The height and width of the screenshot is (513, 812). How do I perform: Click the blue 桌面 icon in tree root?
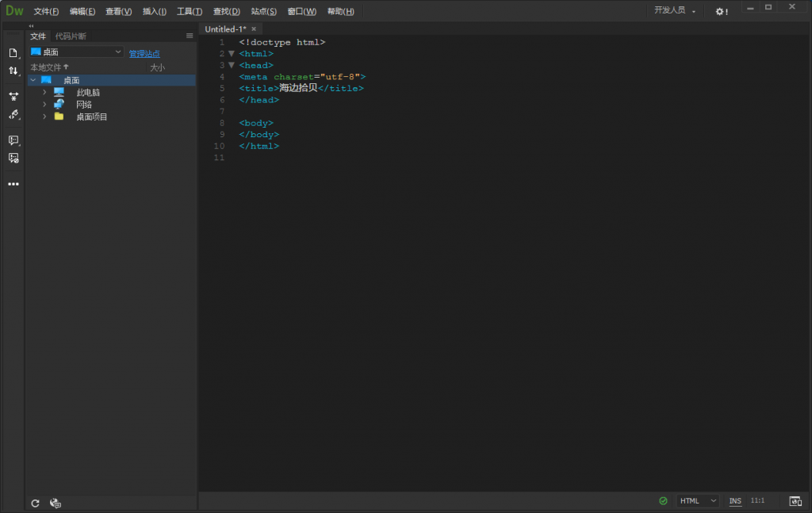(x=46, y=80)
